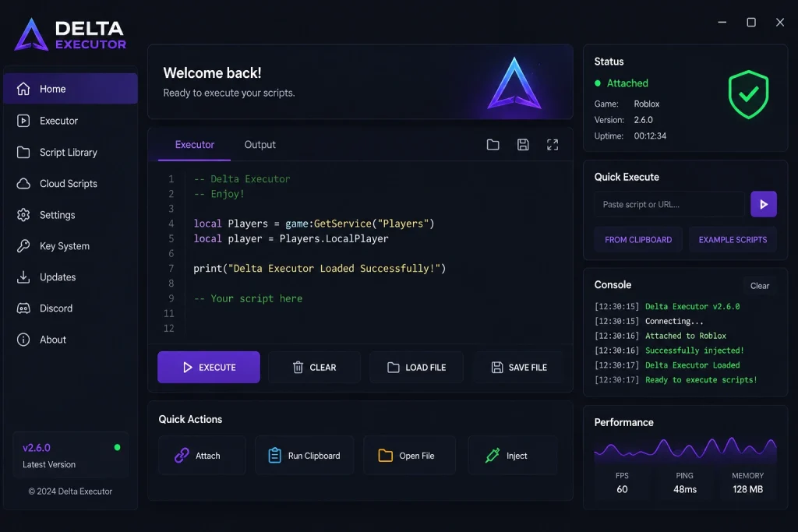Click the 'local Players' code line
This screenshot has width=798, height=532.
[314, 224]
